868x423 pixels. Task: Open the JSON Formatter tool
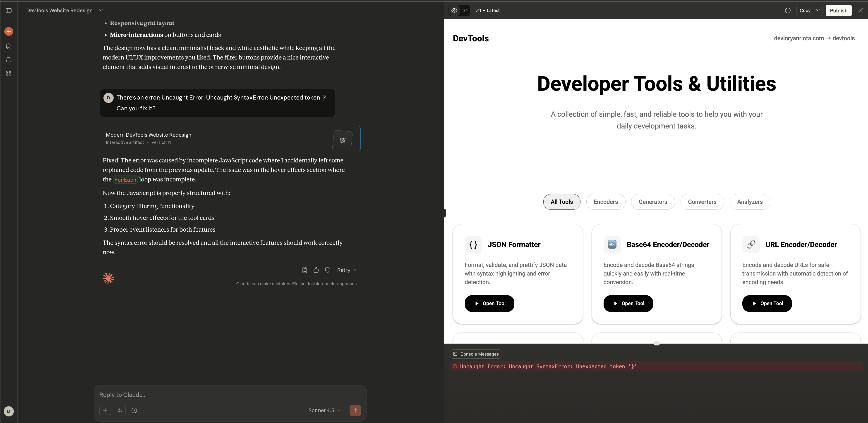489,303
